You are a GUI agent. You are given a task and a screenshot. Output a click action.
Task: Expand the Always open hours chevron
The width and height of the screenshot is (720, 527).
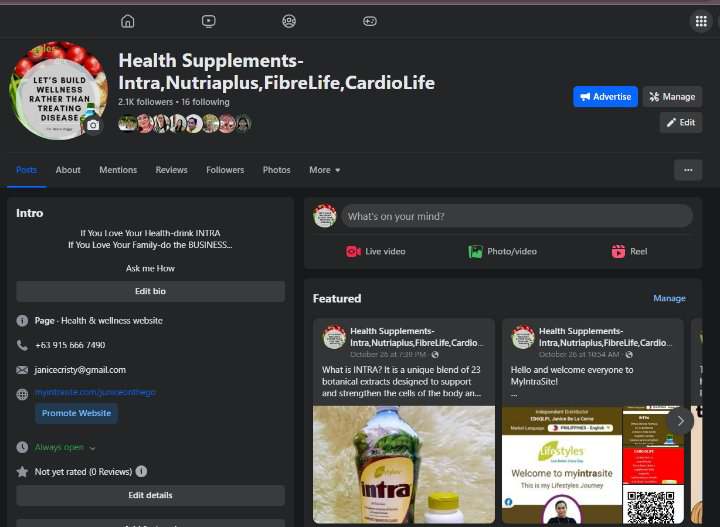92,448
